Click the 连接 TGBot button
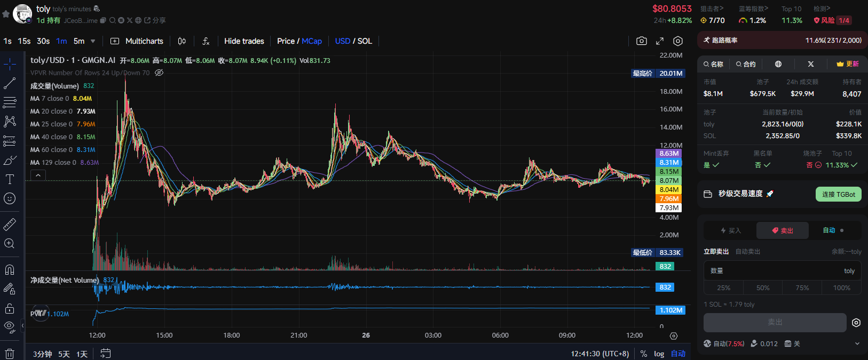 pos(838,194)
